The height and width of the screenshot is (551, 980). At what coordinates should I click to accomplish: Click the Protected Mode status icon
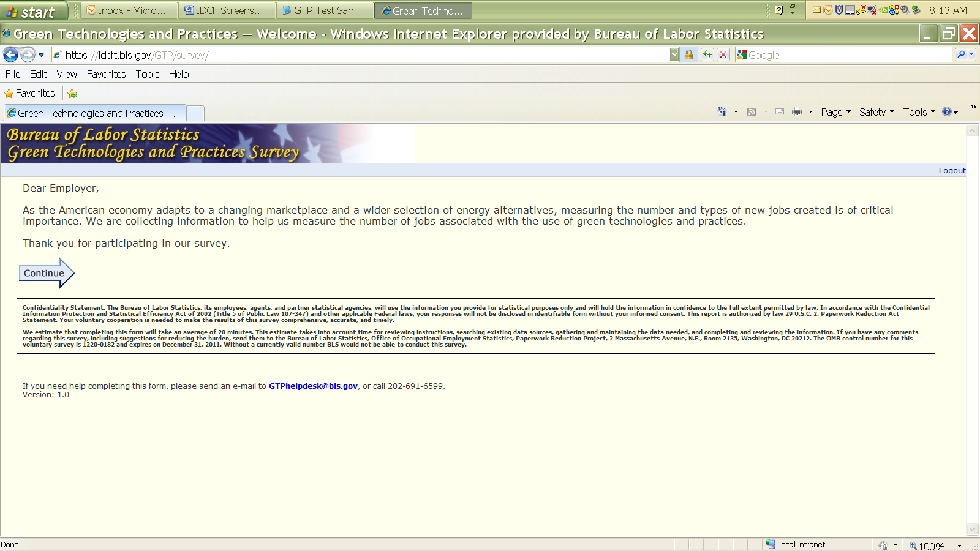tap(883, 545)
